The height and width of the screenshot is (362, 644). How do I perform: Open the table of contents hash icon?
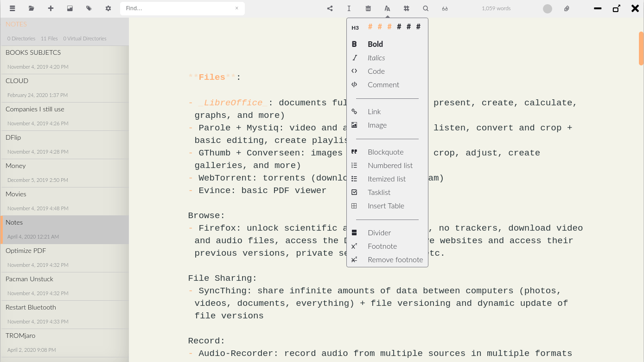[406, 8]
